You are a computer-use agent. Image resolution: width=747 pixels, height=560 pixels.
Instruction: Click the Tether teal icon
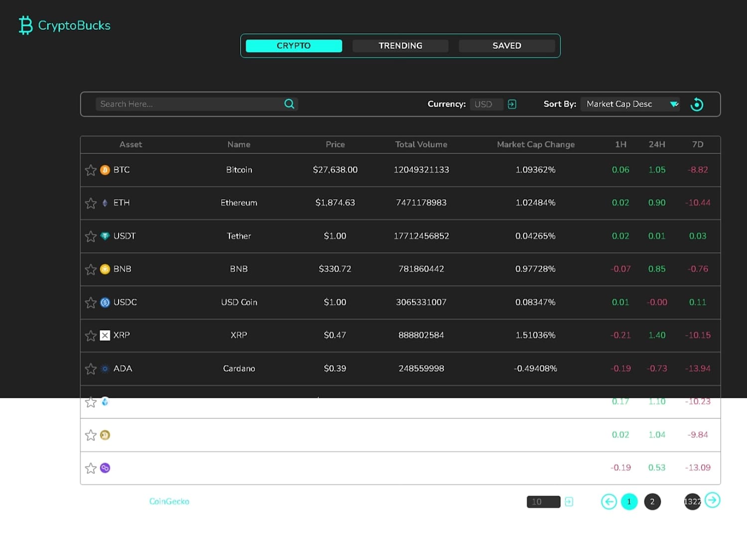(x=105, y=236)
